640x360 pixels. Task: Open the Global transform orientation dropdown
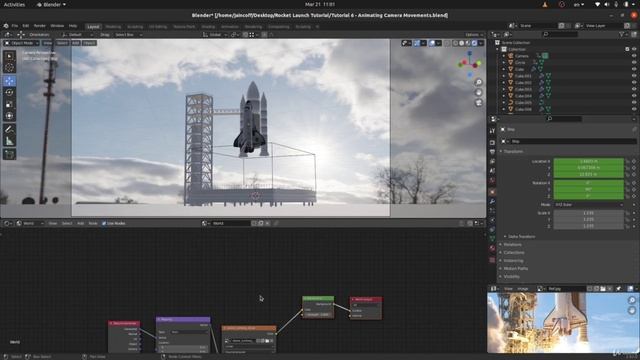(215, 35)
